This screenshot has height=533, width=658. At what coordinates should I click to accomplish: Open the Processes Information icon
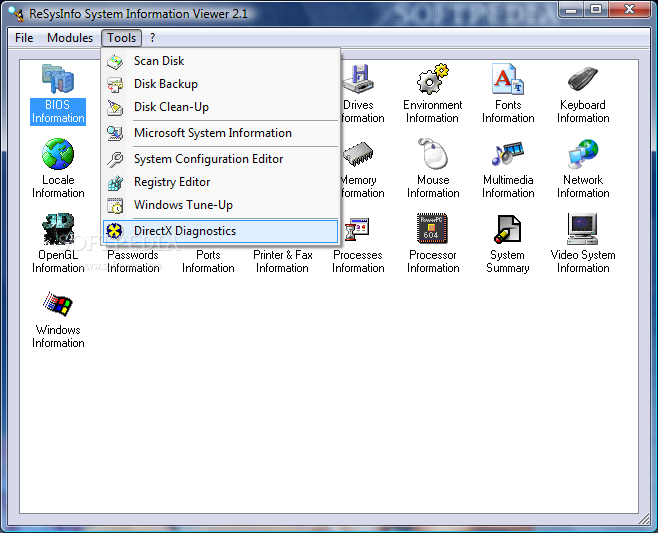[357, 229]
